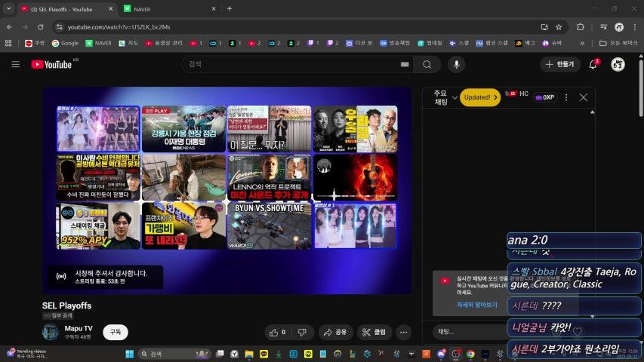Open more actions ellipsis under video
Viewport: 644px width, 362px height.
[404, 332]
